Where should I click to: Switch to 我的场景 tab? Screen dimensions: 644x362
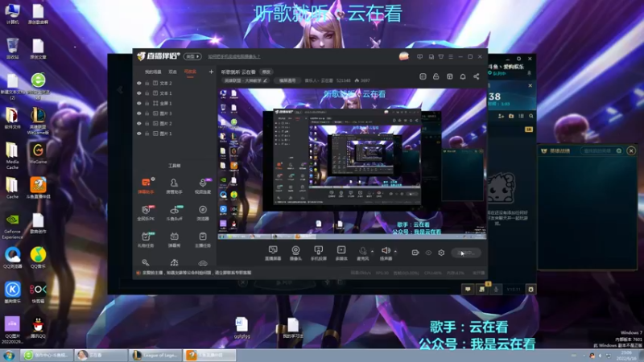pyautogui.click(x=153, y=72)
